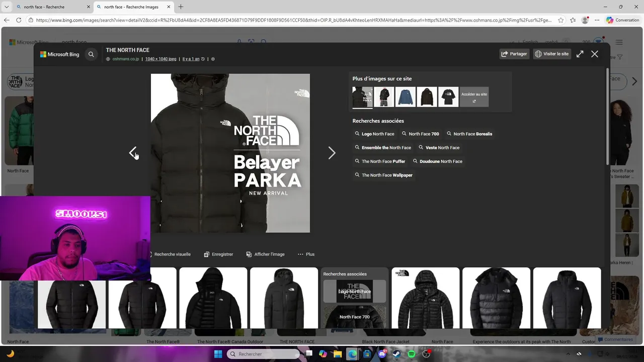The image size is (644, 362).
Task: Click Enregistrer to save the image
Action: pos(218,254)
